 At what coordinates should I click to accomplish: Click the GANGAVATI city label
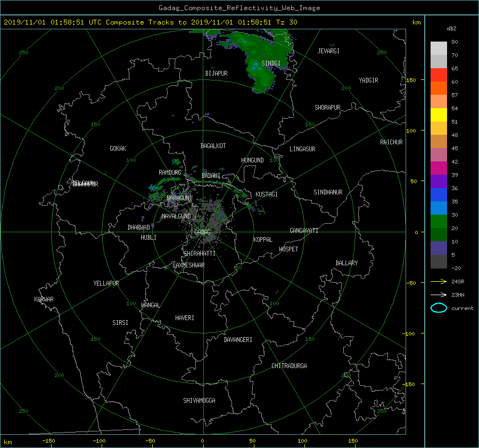click(304, 231)
